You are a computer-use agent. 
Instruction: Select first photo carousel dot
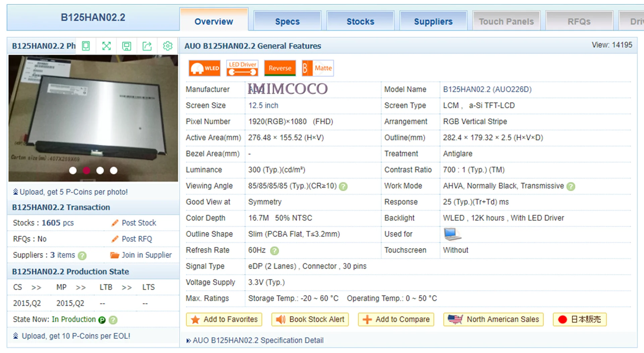coord(73,171)
